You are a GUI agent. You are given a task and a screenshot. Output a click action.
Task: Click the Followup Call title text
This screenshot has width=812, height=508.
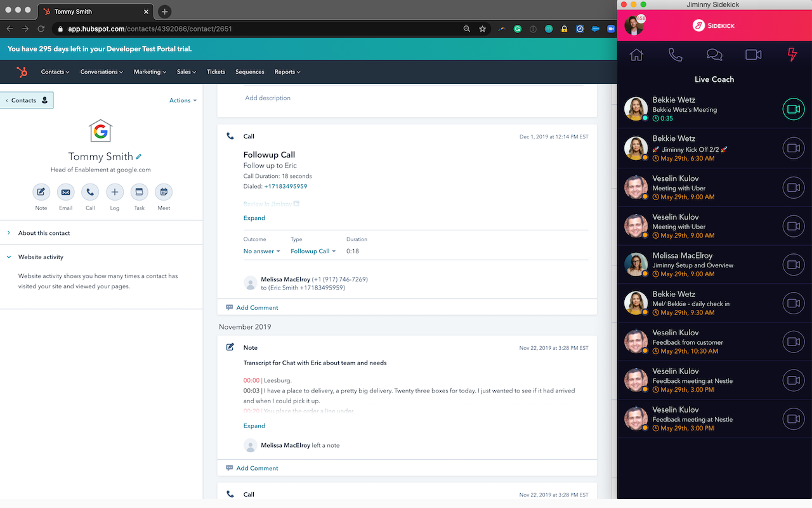tap(269, 154)
